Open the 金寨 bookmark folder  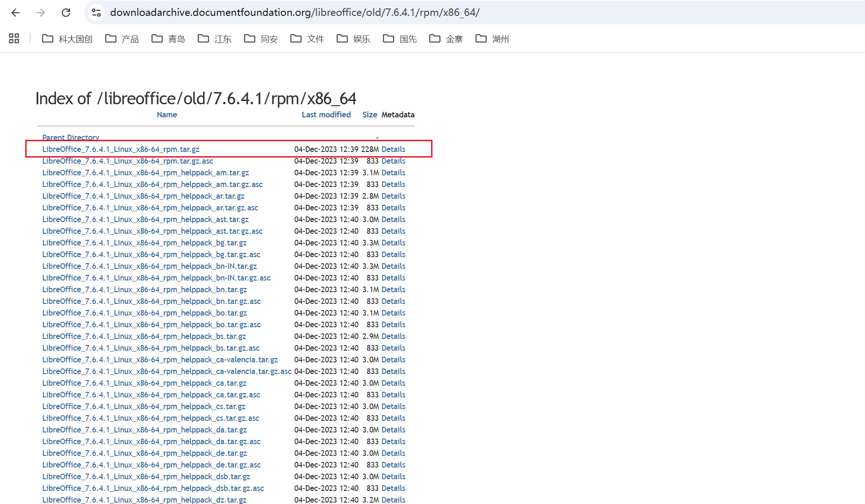coord(446,39)
